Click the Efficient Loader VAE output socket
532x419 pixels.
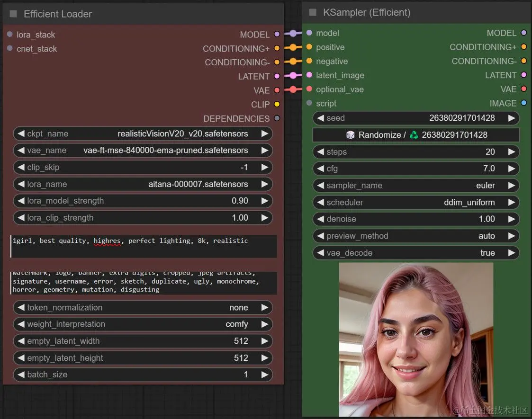click(277, 90)
